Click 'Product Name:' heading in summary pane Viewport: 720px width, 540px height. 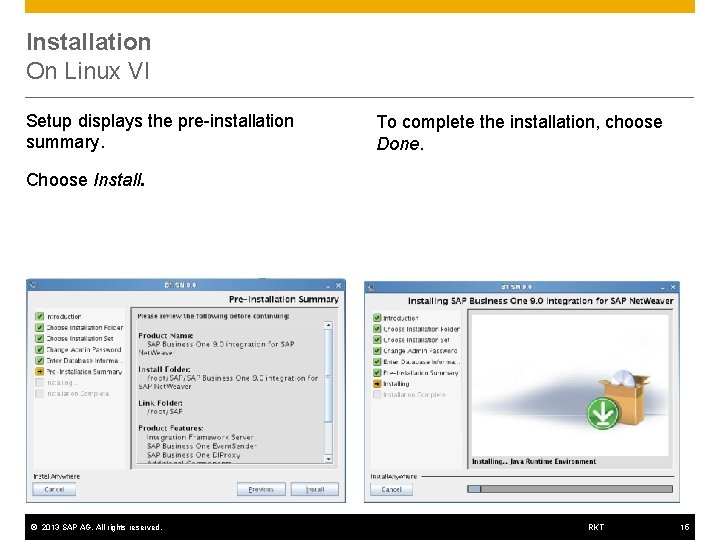166,336
